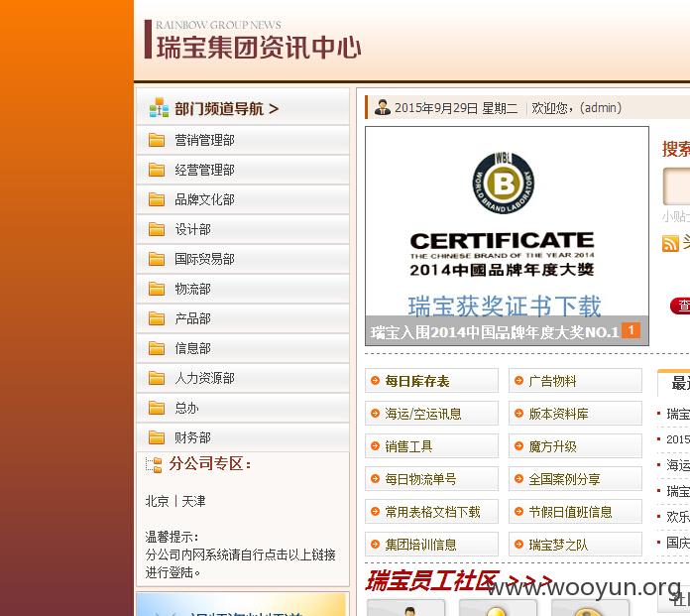This screenshot has height=616, width=690.
Task: Click the orange RSS feed icon
Action: tap(670, 243)
